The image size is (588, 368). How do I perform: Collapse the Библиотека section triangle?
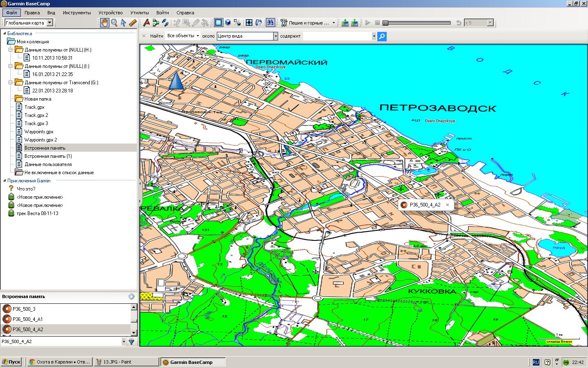tap(4, 34)
